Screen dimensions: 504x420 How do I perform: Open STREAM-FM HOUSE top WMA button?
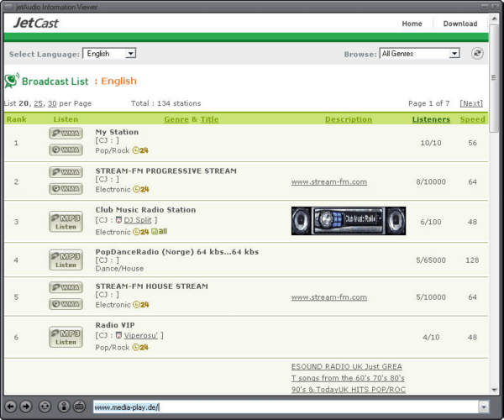click(x=66, y=287)
